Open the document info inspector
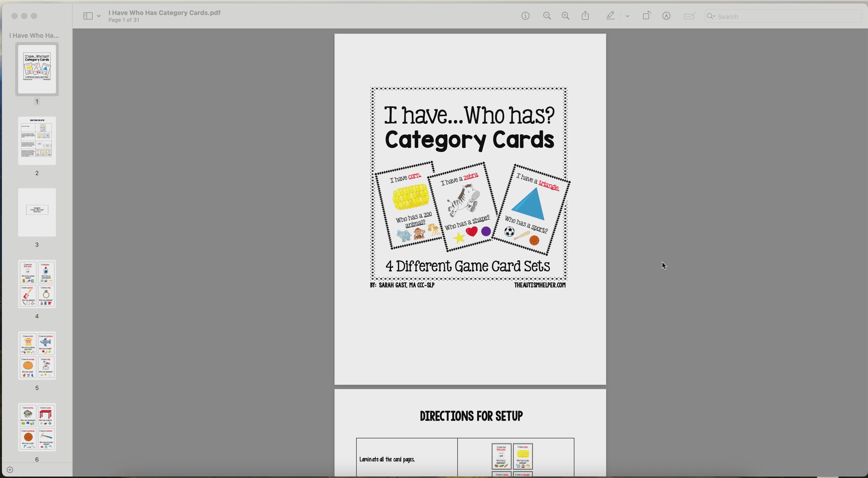This screenshot has height=478, width=868. pos(525,16)
